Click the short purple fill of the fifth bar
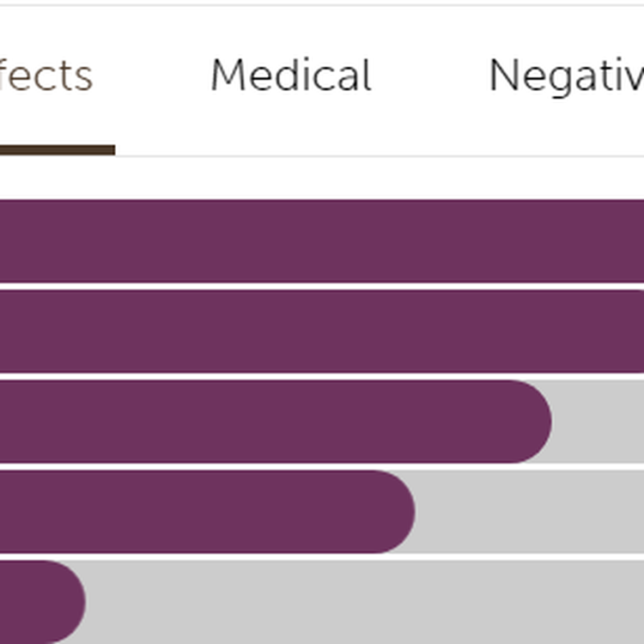The image size is (644, 644). [34, 602]
